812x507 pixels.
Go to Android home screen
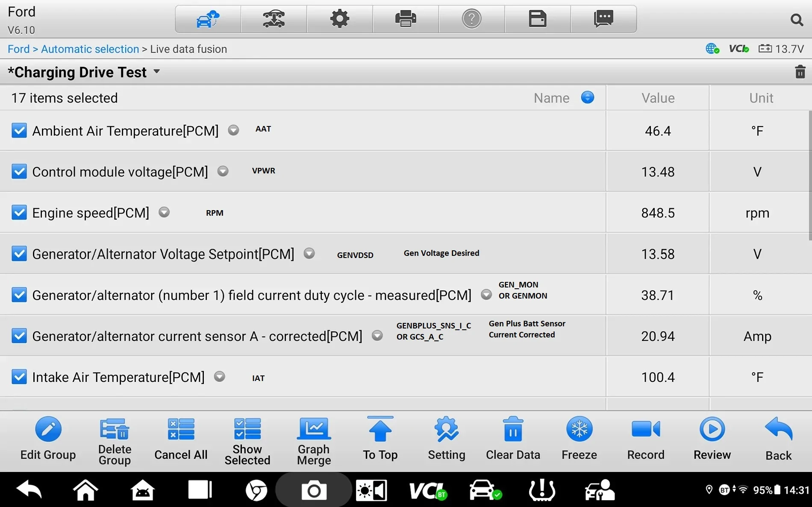[x=85, y=489]
